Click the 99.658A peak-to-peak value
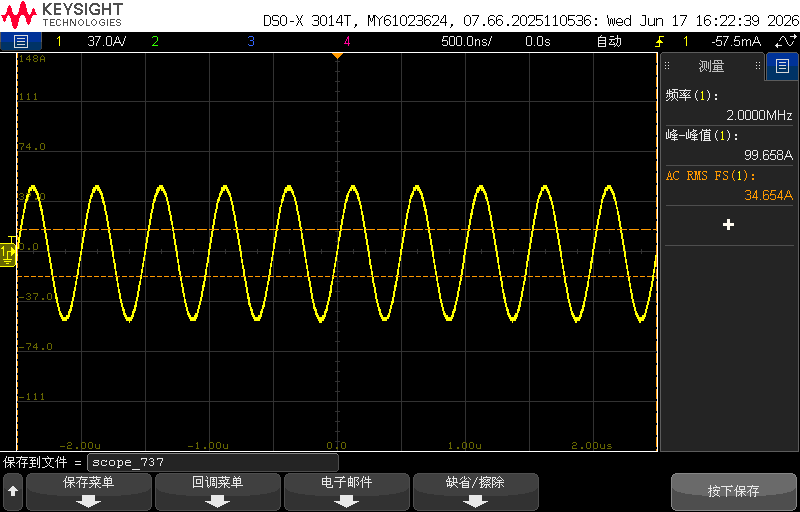The image size is (800, 512). coord(766,155)
